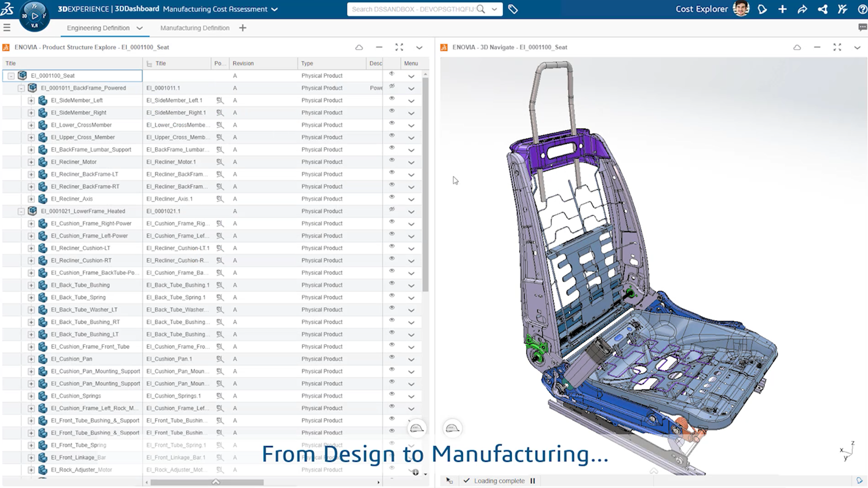Click the tag icon beside search
The width and height of the screenshot is (868, 488).
coord(513,9)
